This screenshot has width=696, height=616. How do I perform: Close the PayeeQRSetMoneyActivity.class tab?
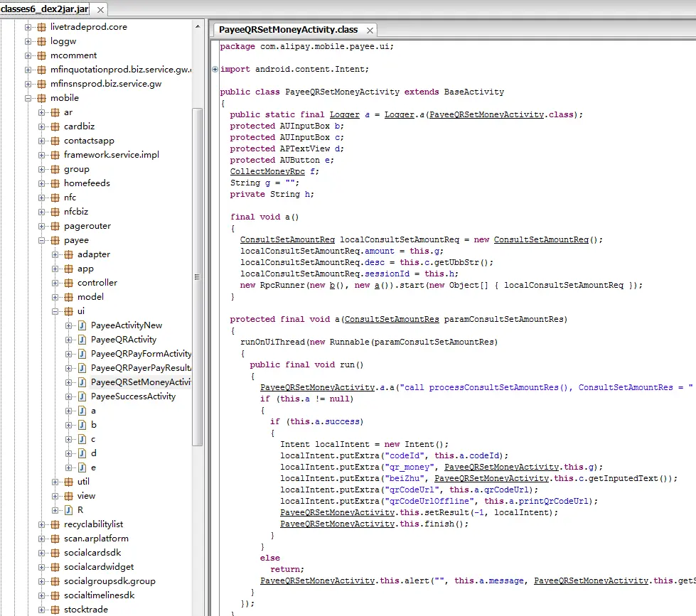(x=370, y=30)
